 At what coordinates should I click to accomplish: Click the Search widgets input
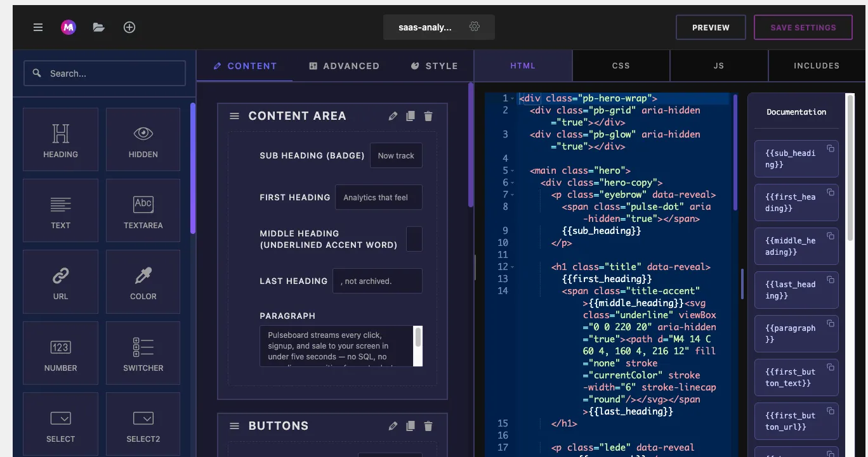105,74
